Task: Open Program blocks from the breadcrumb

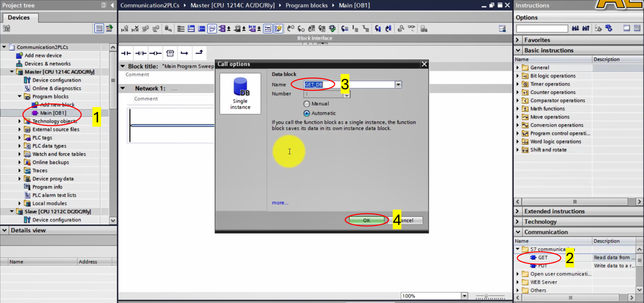Action: click(306, 5)
